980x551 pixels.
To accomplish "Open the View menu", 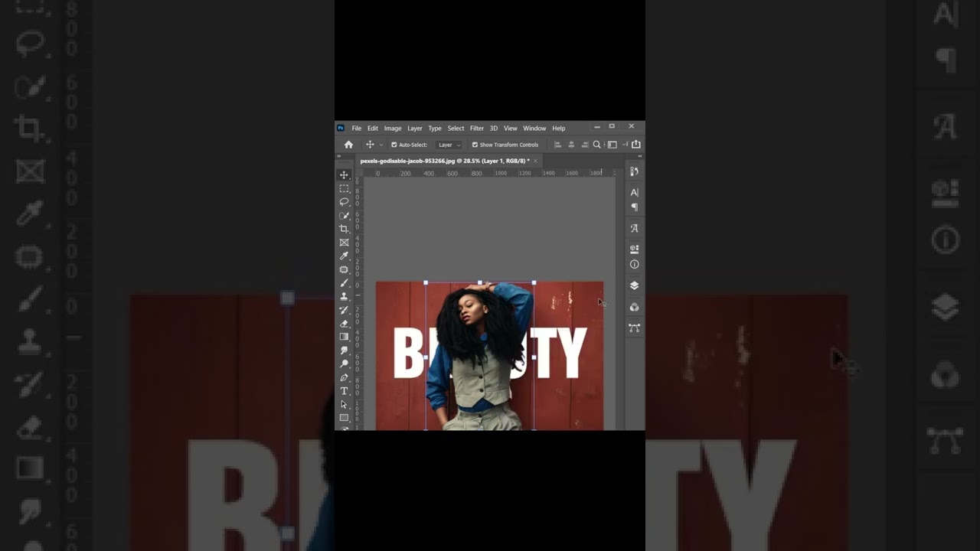I will (510, 129).
